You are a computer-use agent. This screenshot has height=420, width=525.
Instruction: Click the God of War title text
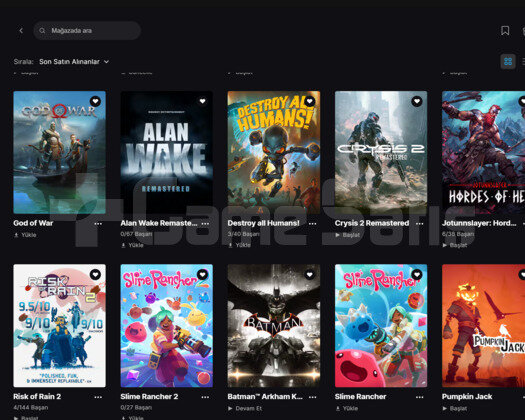(33, 223)
